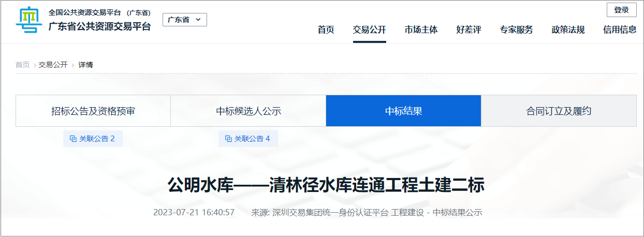
Task: Open the 合同订立及履约 tab
Action: [559, 111]
